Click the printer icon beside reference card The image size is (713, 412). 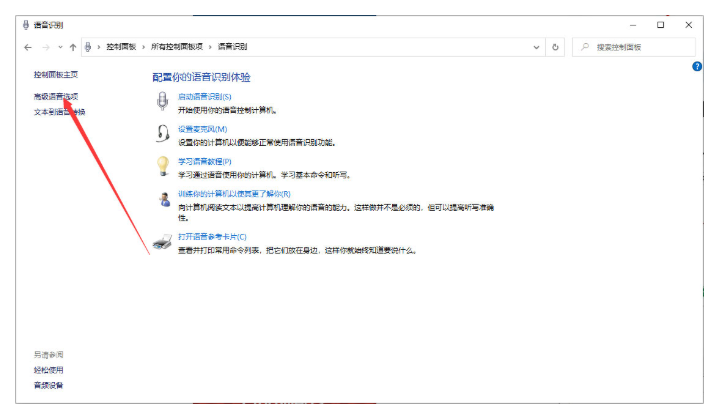tap(162, 241)
